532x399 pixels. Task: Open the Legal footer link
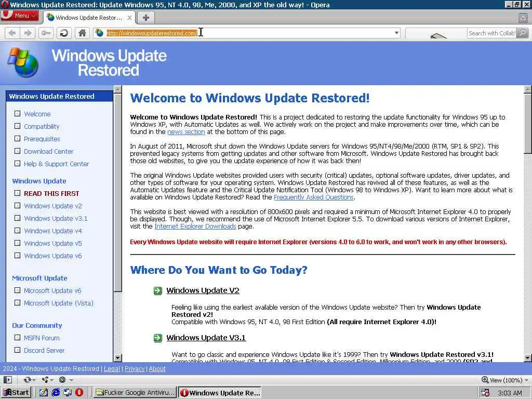112,369
